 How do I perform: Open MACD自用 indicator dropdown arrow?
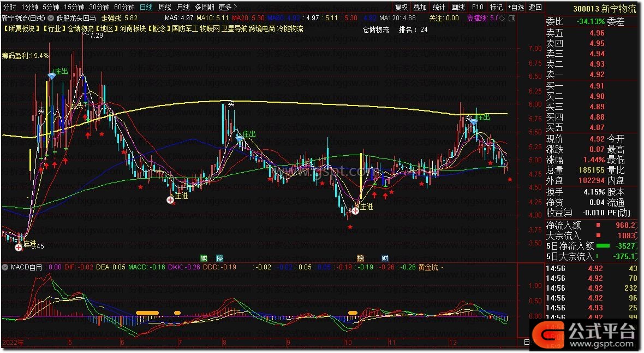5,267
